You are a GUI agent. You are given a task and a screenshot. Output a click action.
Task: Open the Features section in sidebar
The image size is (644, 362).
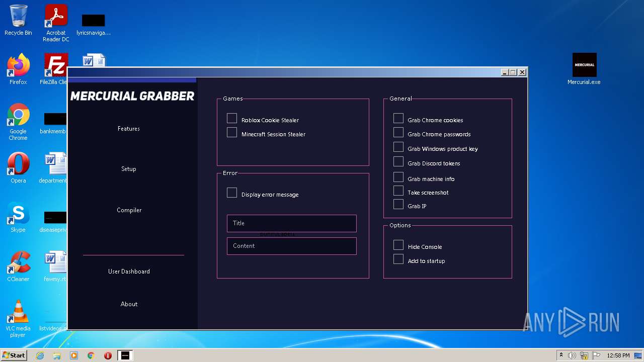coord(129,129)
